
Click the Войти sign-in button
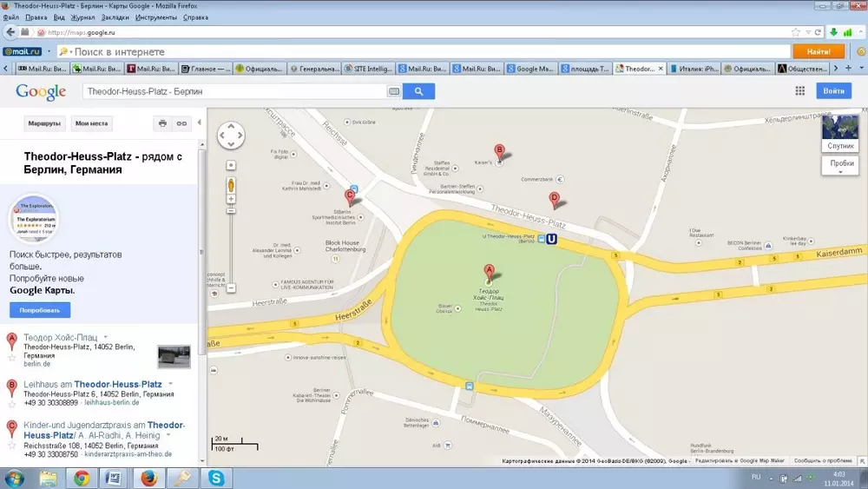click(x=833, y=91)
